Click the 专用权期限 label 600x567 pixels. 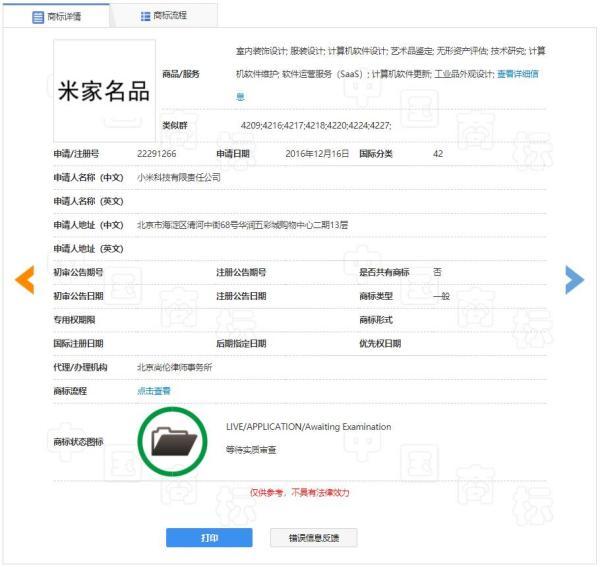pyautogui.click(x=74, y=320)
